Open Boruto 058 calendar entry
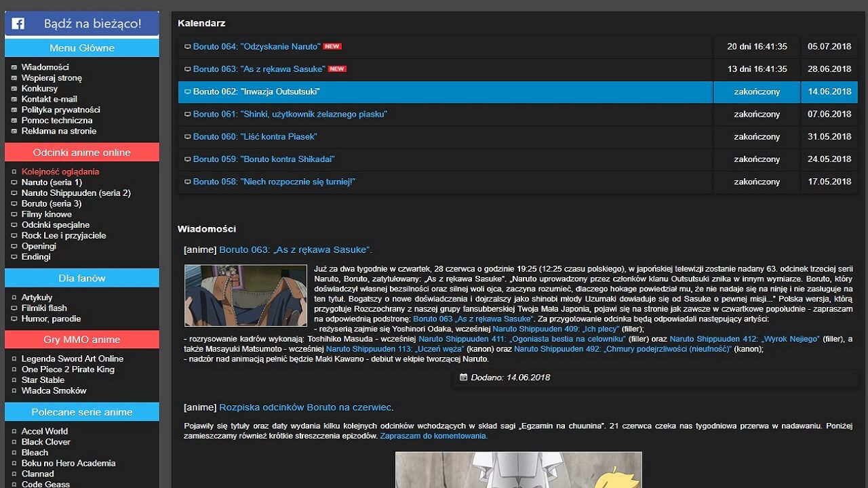The width and height of the screenshot is (868, 488). pyautogui.click(x=274, y=182)
